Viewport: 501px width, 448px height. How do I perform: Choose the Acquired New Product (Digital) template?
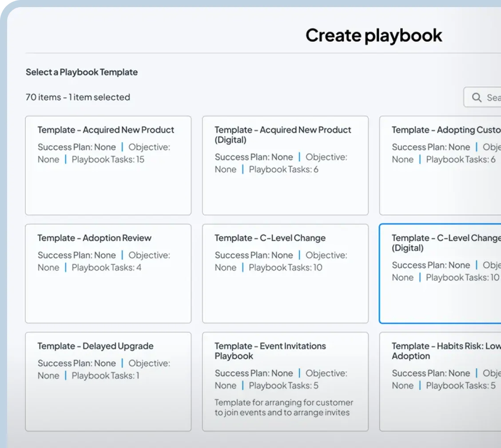tap(285, 165)
